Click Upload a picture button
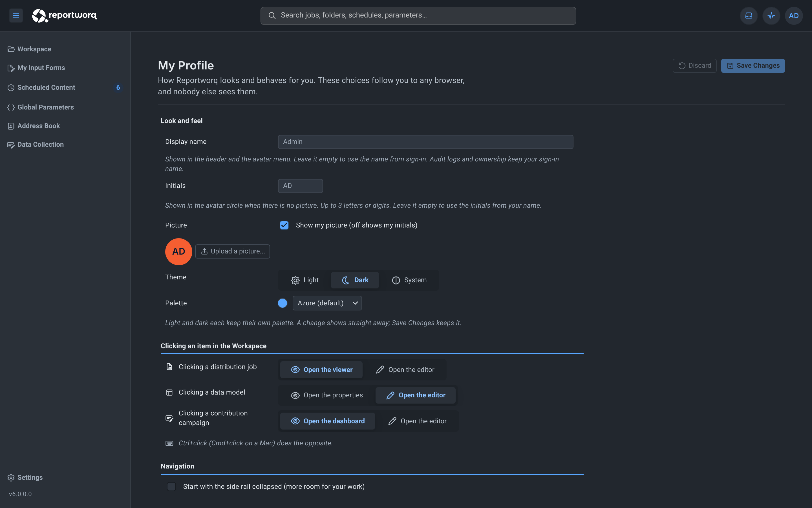Screen dimensions: 812x508 coord(233,251)
